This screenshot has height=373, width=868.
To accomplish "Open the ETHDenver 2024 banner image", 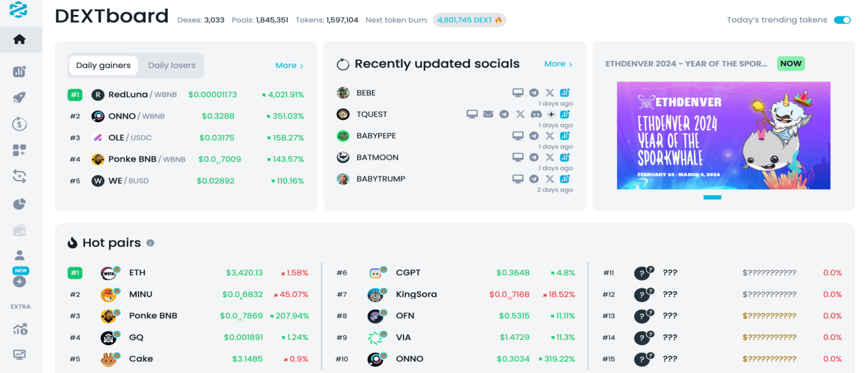I will (723, 136).
